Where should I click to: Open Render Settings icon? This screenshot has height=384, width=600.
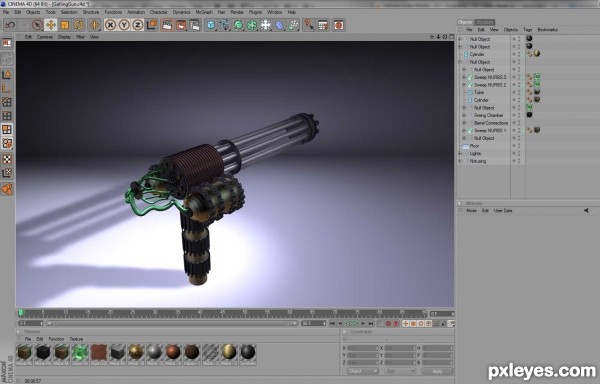pos(195,25)
